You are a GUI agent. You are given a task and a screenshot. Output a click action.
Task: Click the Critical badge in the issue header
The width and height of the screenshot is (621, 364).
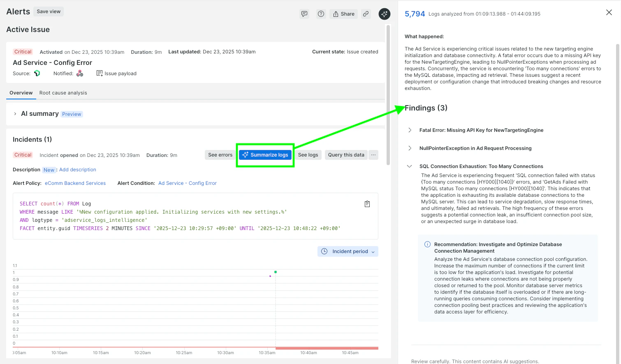coord(23,52)
